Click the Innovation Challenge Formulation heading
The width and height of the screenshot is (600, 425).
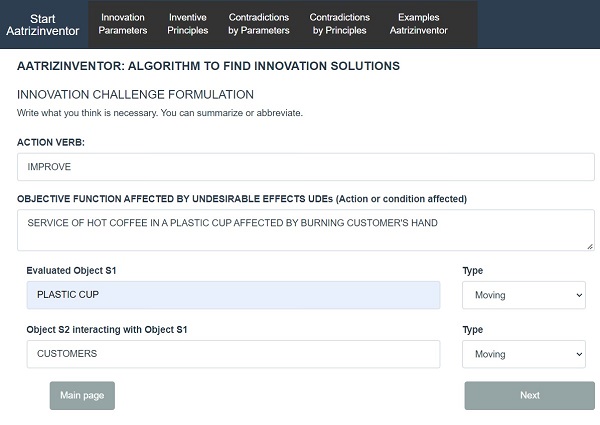135,95
